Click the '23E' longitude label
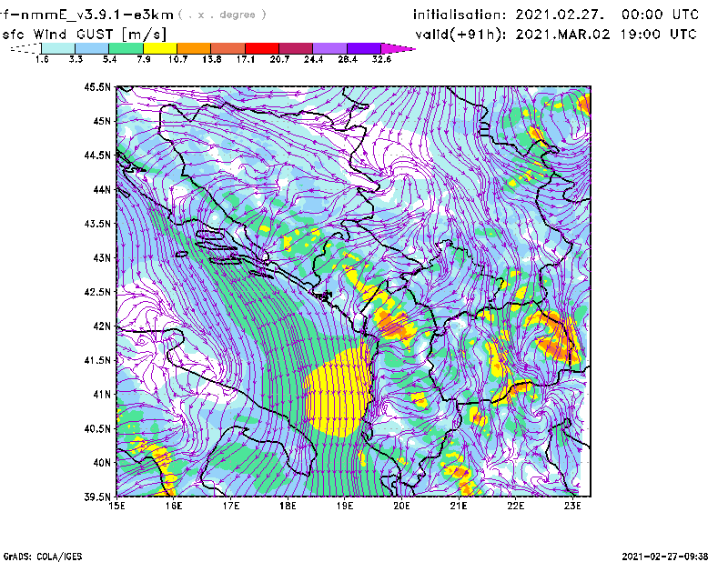The height and width of the screenshot is (562, 728). [x=572, y=506]
